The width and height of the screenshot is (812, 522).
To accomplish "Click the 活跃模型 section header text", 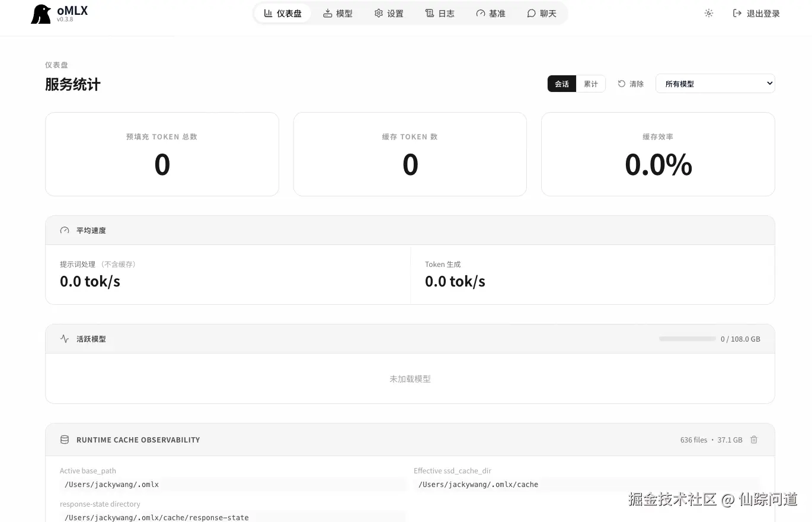I will click(91, 339).
